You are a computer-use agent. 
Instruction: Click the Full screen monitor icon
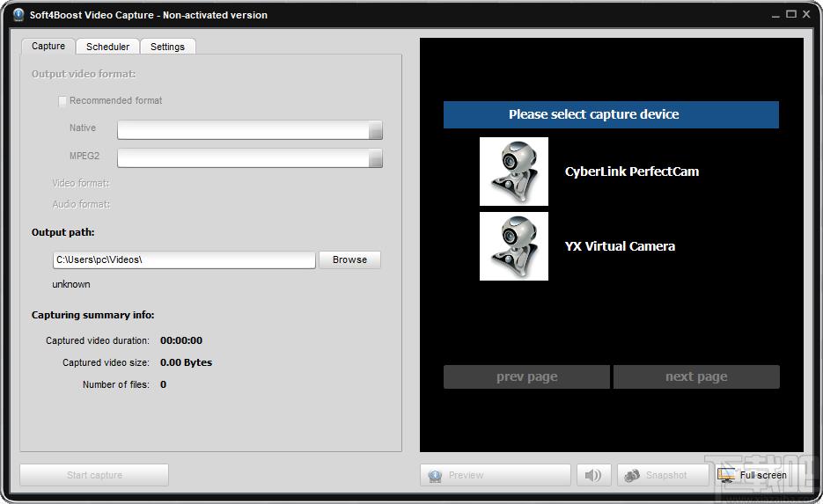tap(726, 475)
